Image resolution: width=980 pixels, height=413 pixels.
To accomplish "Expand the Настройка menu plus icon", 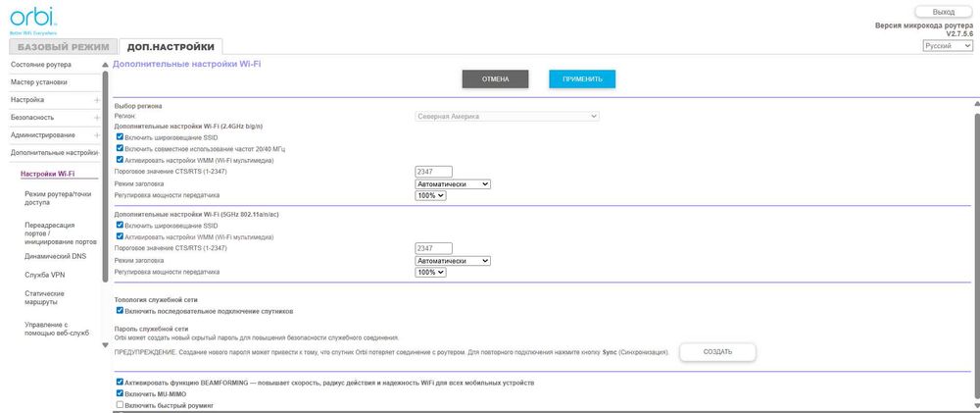I will click(x=97, y=100).
